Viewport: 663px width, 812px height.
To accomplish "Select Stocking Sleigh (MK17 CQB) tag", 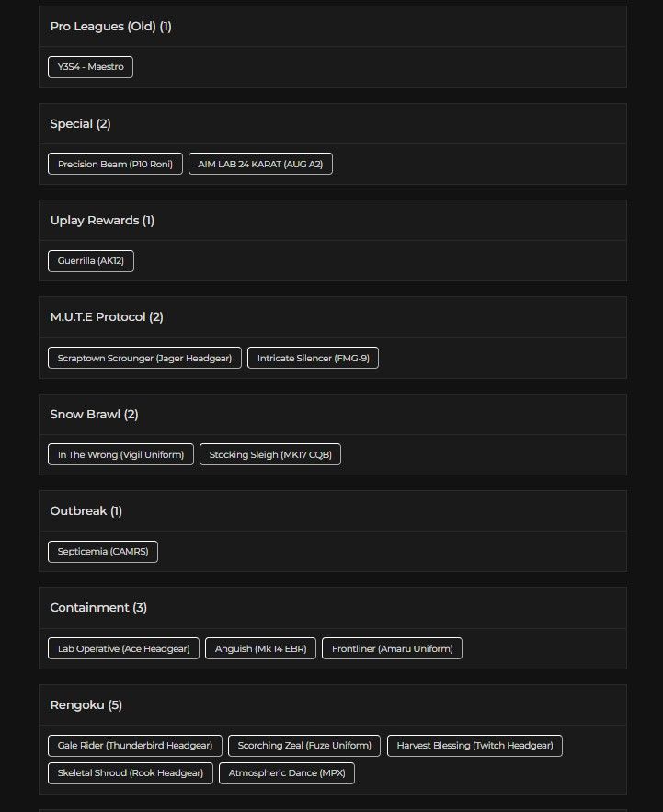I will pos(270,454).
